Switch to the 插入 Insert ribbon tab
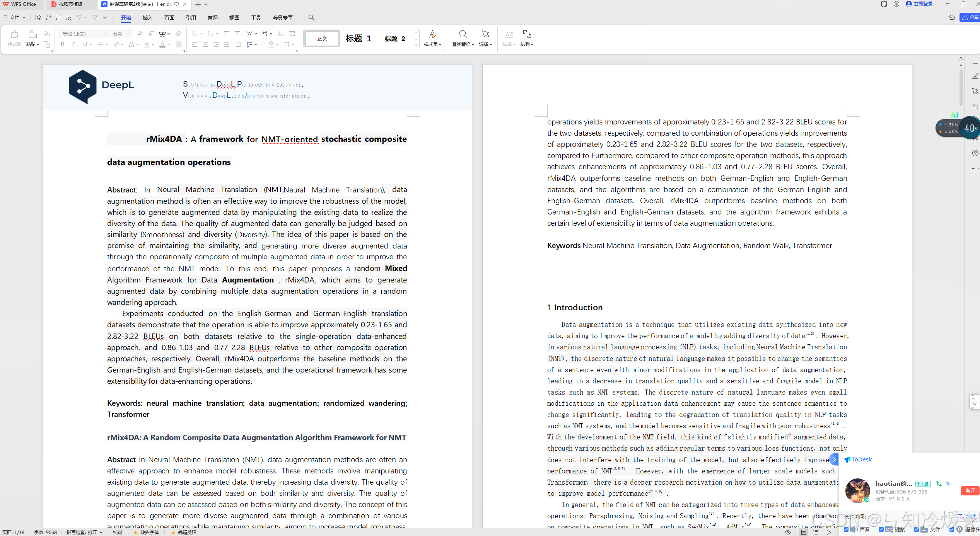The image size is (980, 536). point(147,18)
